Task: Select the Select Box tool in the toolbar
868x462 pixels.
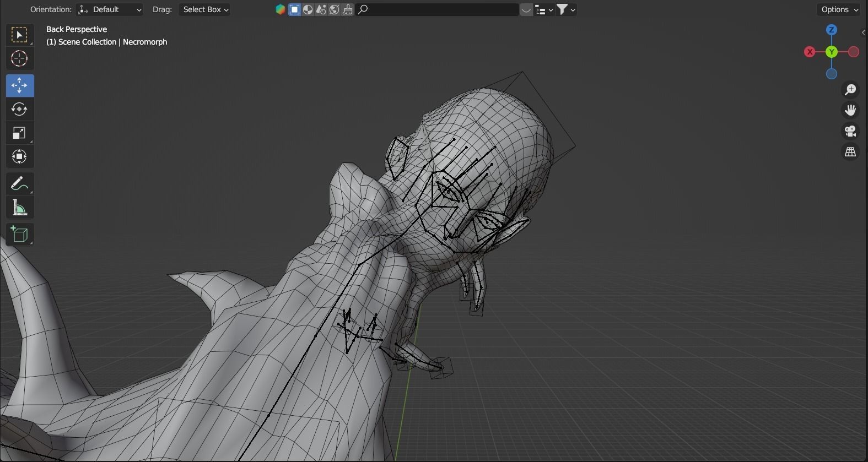Action: pyautogui.click(x=19, y=35)
